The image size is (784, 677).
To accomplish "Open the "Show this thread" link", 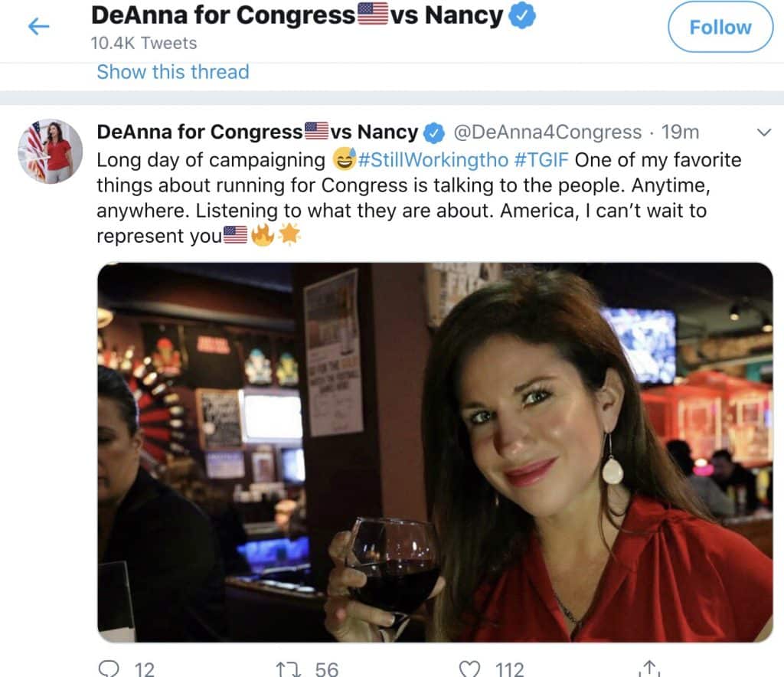I will (x=172, y=72).
